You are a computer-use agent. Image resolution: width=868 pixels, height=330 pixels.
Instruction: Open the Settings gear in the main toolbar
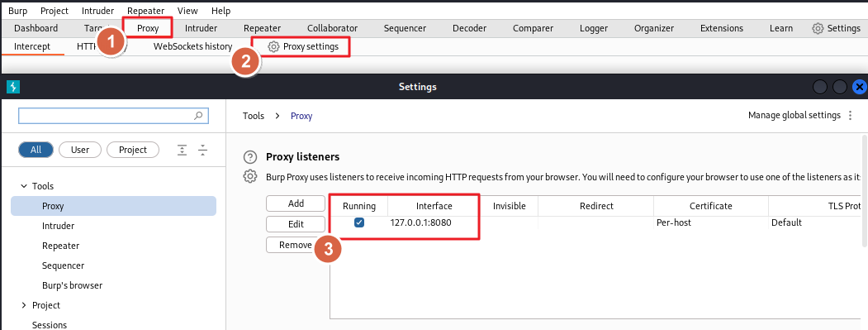[x=835, y=28]
